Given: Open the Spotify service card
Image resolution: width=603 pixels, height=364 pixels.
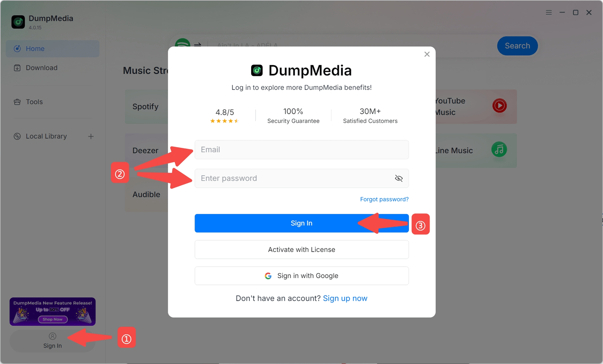Looking at the screenshot, I should point(146,106).
